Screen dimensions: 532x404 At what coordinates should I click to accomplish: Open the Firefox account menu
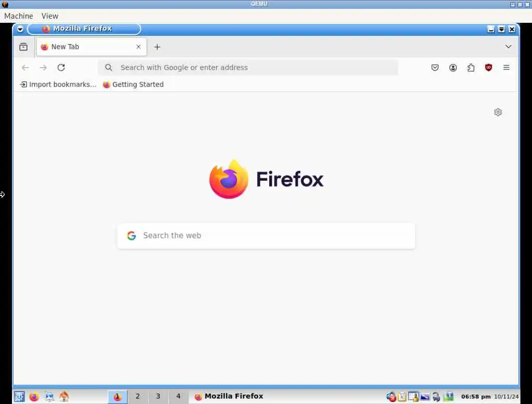click(x=453, y=68)
